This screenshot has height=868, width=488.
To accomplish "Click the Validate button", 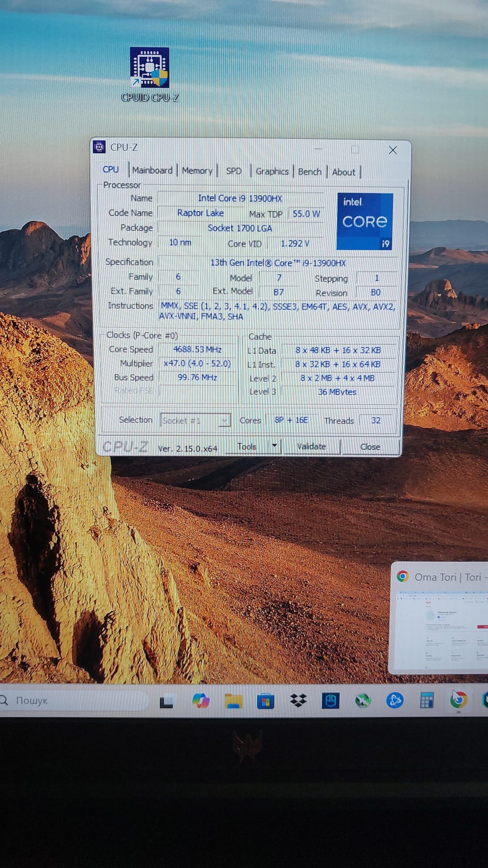I will (312, 446).
